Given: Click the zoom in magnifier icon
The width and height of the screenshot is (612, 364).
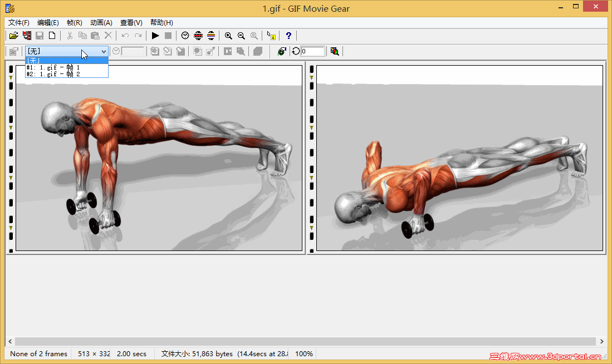Looking at the screenshot, I should [x=228, y=36].
